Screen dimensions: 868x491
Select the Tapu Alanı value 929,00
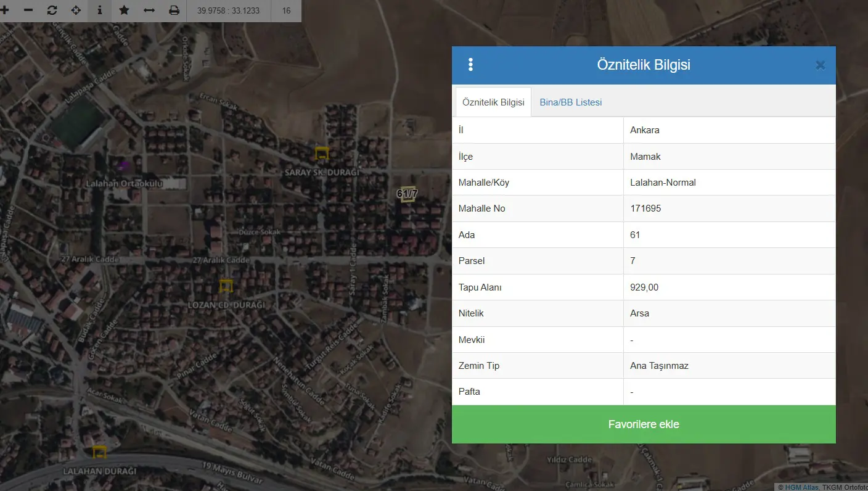coord(644,287)
